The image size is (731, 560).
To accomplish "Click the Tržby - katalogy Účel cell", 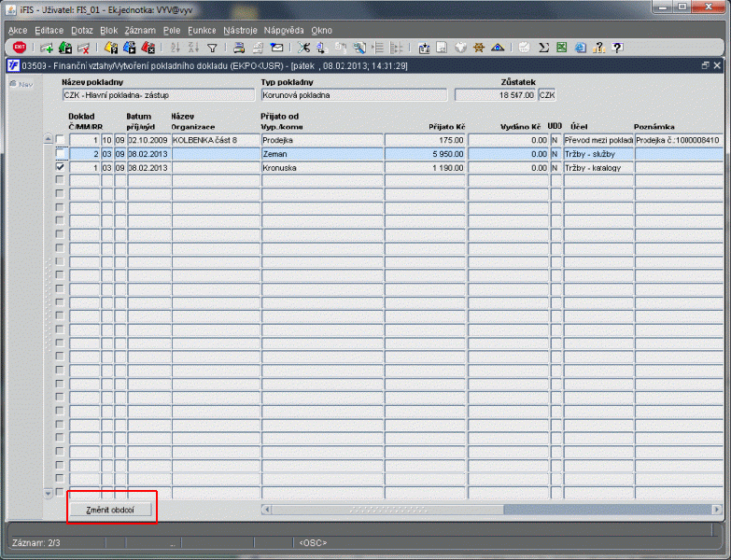I will pos(598,168).
